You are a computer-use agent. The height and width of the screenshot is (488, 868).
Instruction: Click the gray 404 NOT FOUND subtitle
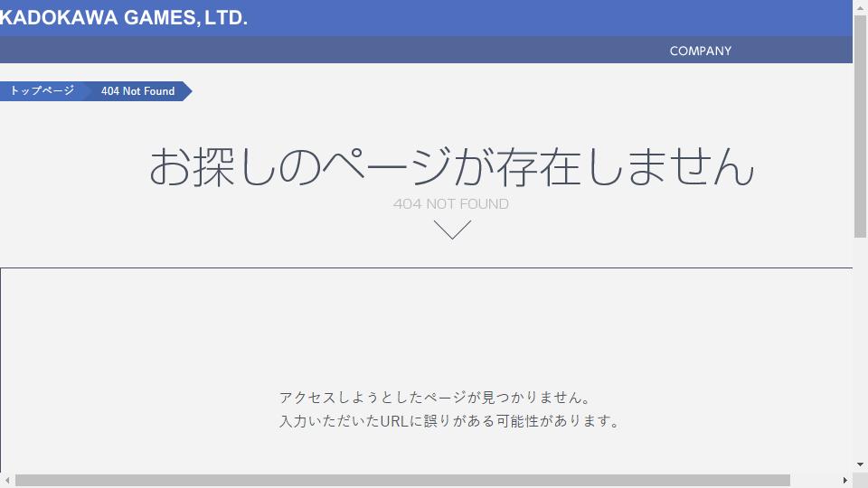pyautogui.click(x=450, y=203)
